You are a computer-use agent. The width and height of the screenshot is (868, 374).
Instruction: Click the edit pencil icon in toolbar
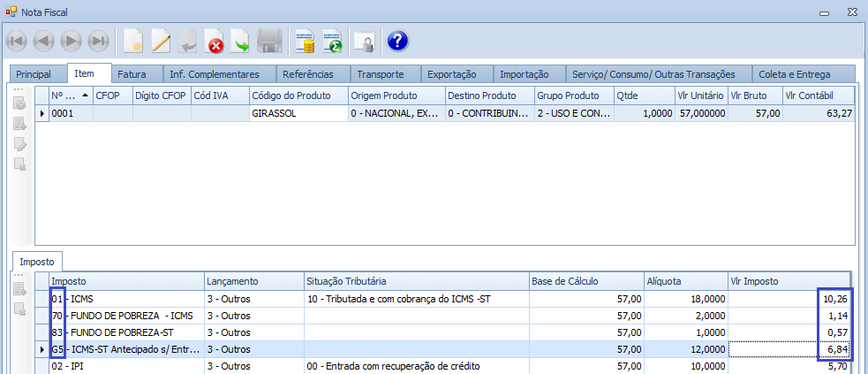click(161, 42)
